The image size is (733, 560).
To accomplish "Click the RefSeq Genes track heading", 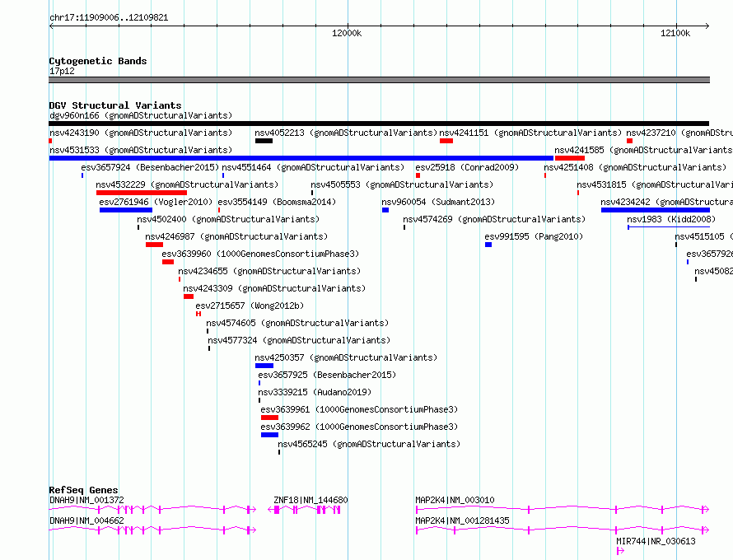I will (83, 490).
